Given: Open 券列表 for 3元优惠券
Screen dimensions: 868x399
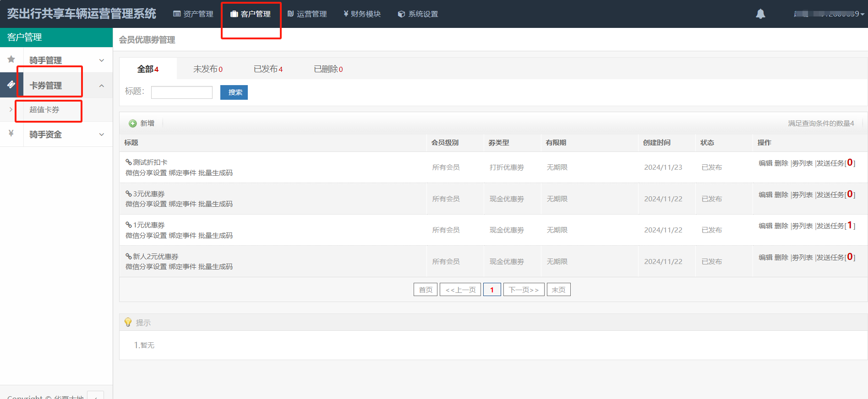Looking at the screenshot, I should click(x=802, y=195).
